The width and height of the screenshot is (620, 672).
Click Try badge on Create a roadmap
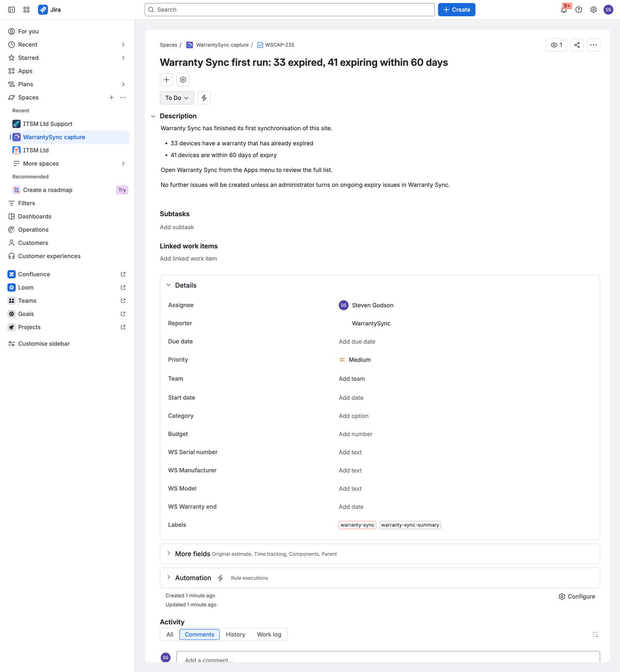pyautogui.click(x=122, y=190)
